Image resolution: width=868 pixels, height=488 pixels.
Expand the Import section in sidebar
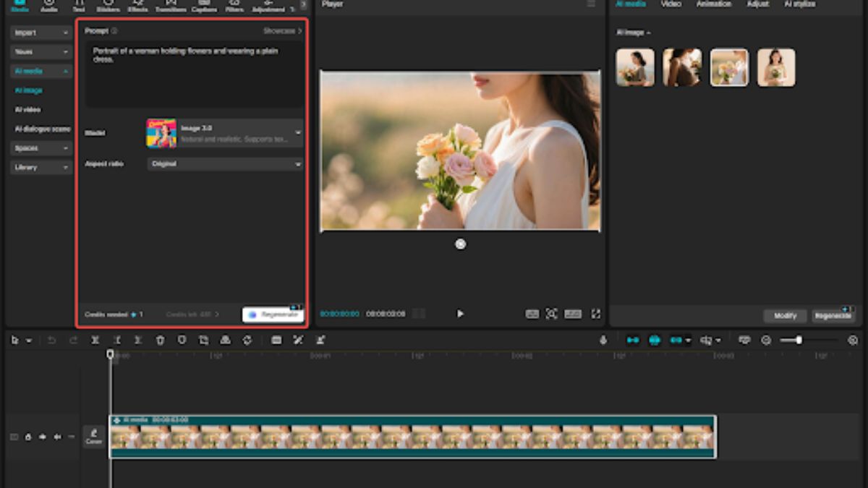click(x=41, y=33)
